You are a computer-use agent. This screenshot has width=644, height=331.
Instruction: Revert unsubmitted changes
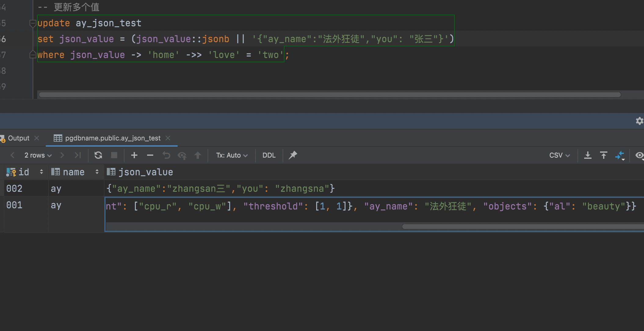[x=166, y=155]
